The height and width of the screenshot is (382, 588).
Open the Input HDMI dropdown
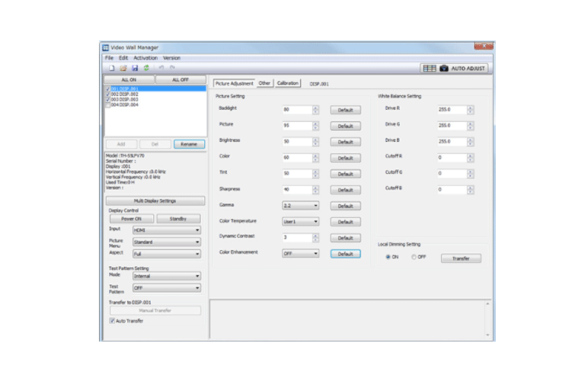coord(166,229)
